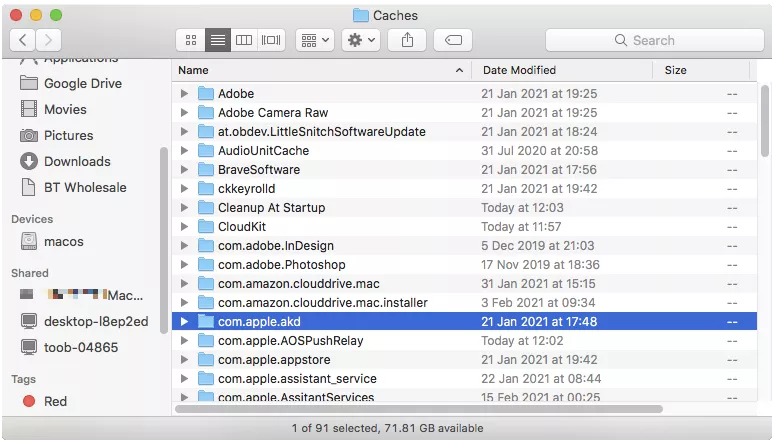Open Downloads in the sidebar
Screen dimensions: 776x444
coord(76,161)
